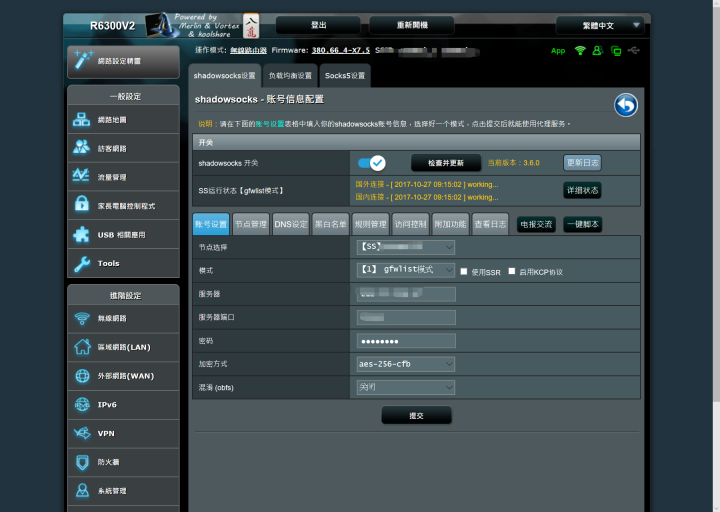This screenshot has height=512, width=720.
Task: Switch to shadowsocks设置 tab
Action: [225, 75]
